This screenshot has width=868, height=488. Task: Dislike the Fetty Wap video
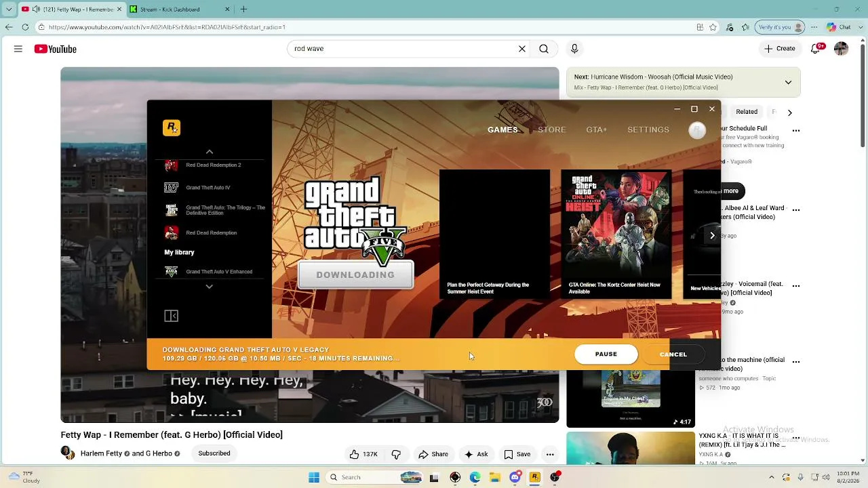click(397, 454)
